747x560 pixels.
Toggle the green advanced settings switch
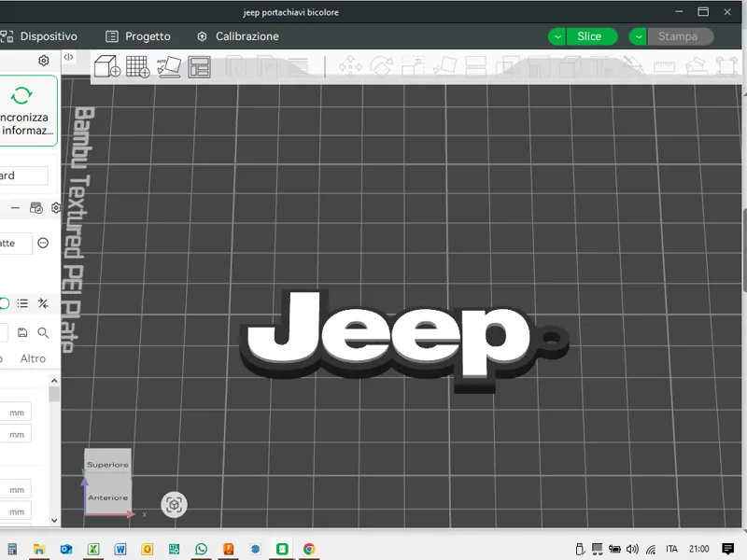(x=5, y=303)
